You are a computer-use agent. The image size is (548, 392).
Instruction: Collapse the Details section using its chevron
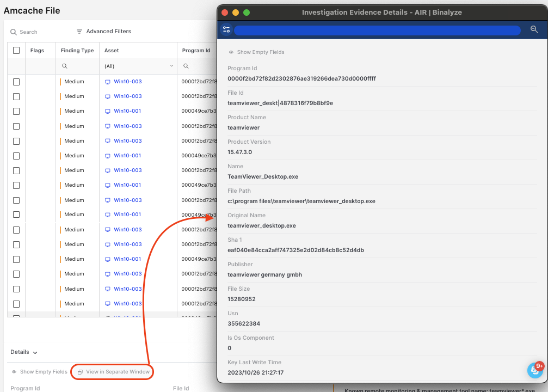pyautogui.click(x=34, y=352)
